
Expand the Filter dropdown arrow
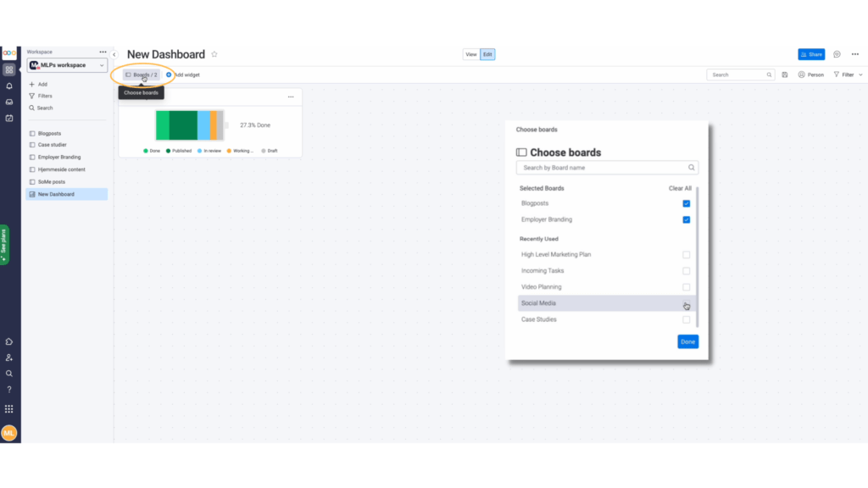point(861,75)
